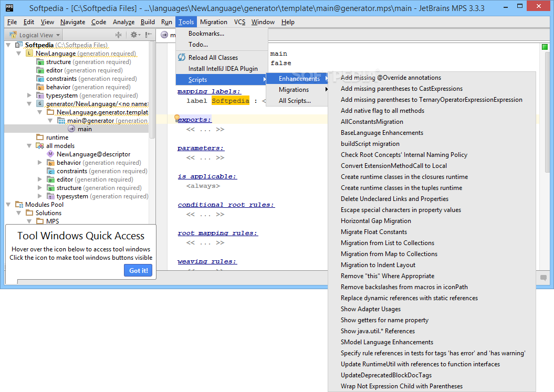Image resolution: width=554 pixels, height=392 pixels.
Task: Click the project tree vertical scrollbar
Action: pos(152,90)
